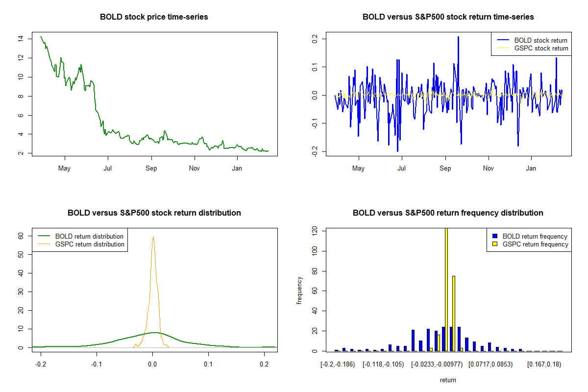Click the 'GSPC return distribution' legend label
The height and width of the screenshot is (392, 588).
[x=90, y=244]
